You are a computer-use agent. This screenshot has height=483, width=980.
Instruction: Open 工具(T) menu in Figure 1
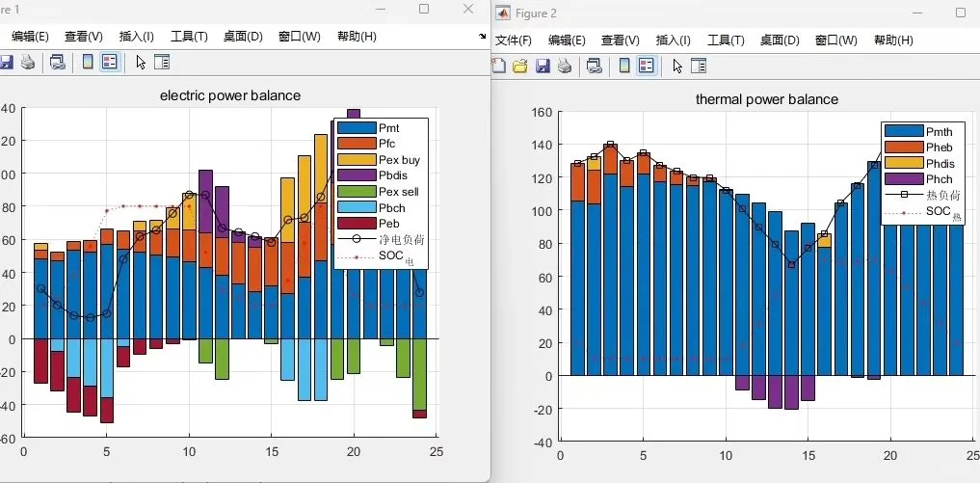(x=189, y=37)
